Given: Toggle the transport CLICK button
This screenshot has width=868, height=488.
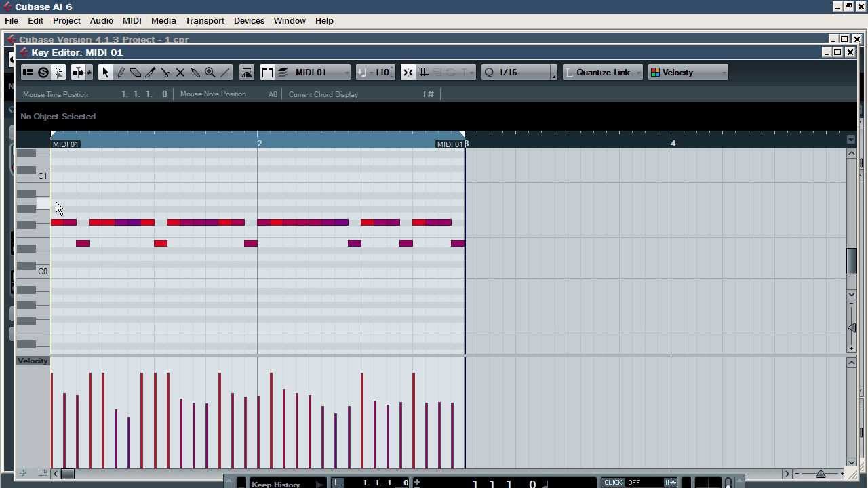Looking at the screenshot, I should tap(613, 483).
